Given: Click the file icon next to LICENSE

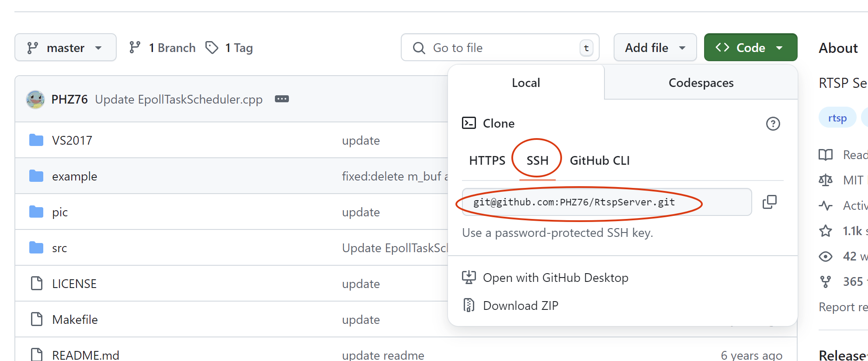Looking at the screenshot, I should [36, 283].
